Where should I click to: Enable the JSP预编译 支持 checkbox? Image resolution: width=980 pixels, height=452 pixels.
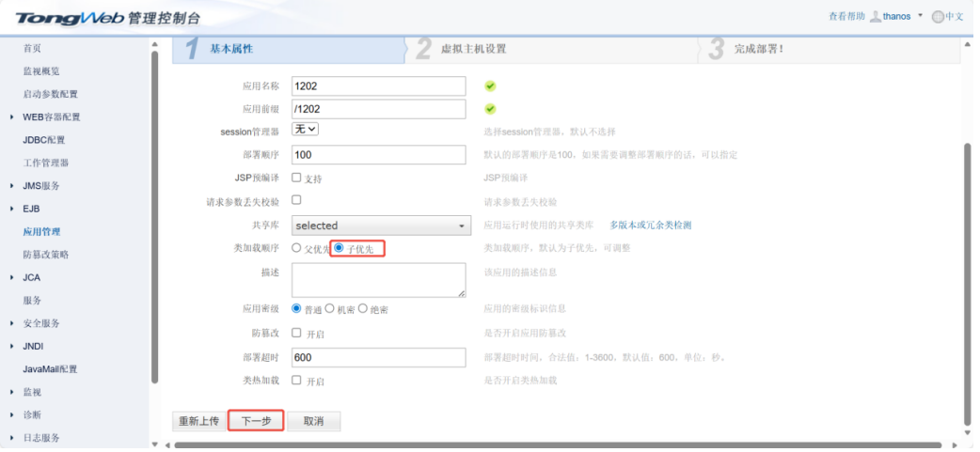point(296,177)
